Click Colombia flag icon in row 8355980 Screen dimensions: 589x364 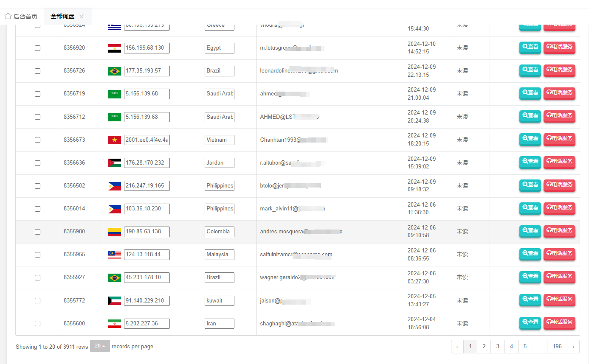[x=115, y=232]
